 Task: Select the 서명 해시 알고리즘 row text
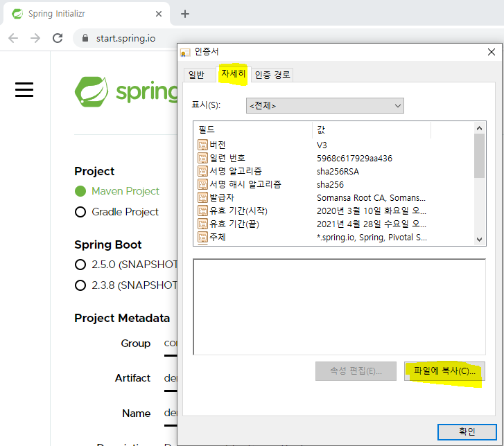click(245, 184)
